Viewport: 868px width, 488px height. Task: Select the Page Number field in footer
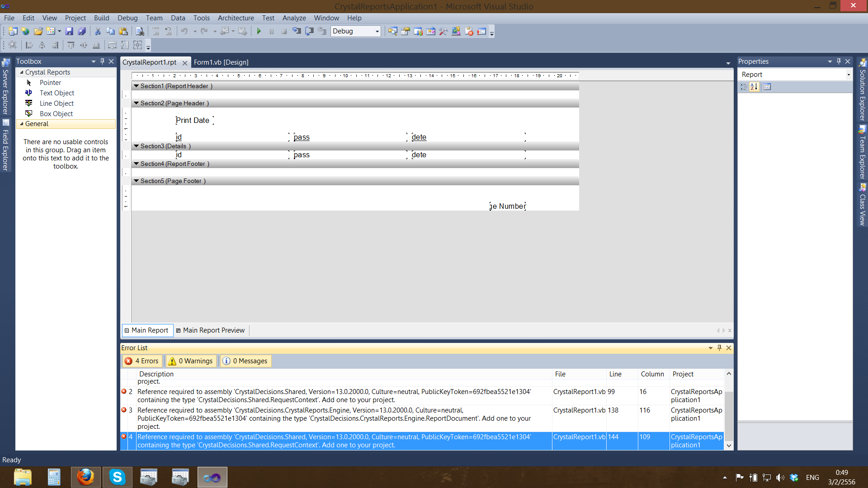click(x=508, y=206)
